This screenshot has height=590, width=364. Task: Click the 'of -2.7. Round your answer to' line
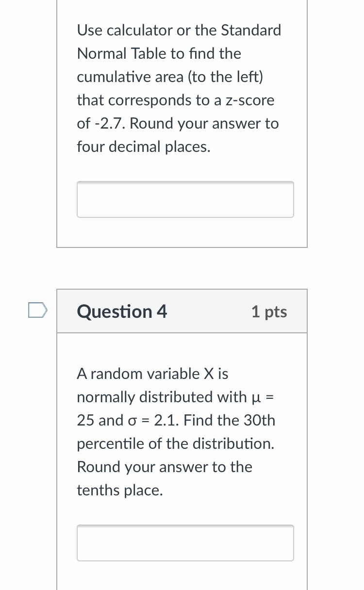click(178, 123)
